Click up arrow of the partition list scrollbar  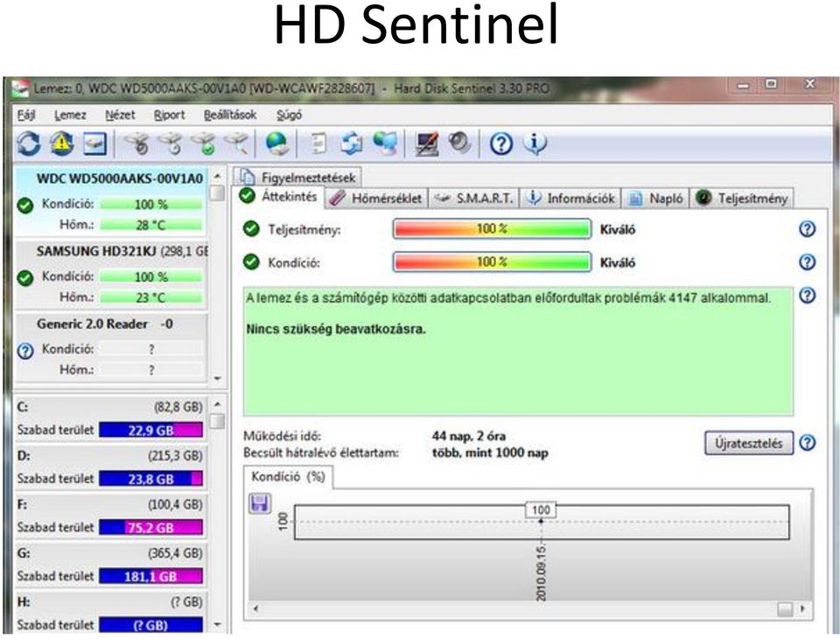click(217, 404)
